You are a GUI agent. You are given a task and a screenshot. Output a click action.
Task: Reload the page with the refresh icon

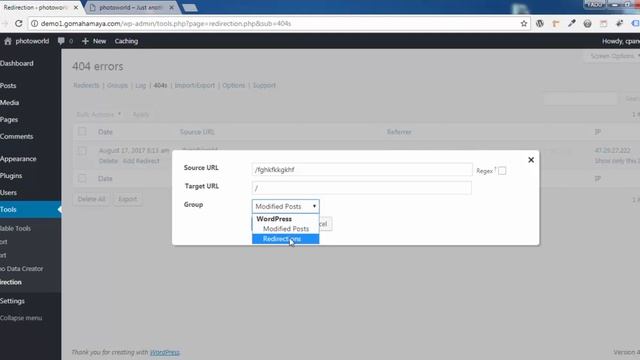coord(18,24)
